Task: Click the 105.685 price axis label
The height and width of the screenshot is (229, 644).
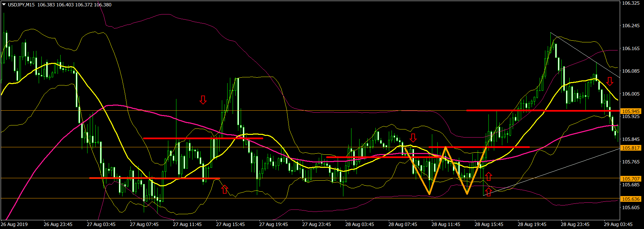Action: [631, 185]
